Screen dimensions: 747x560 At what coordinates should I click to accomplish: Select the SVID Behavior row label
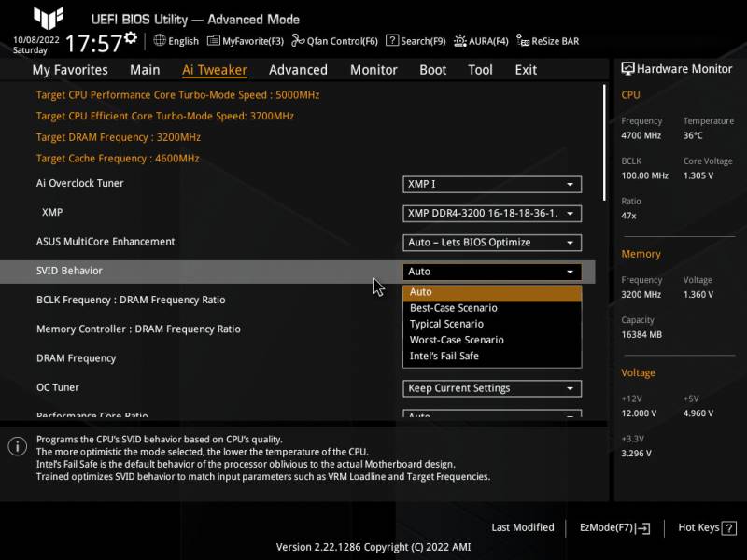[69, 271]
